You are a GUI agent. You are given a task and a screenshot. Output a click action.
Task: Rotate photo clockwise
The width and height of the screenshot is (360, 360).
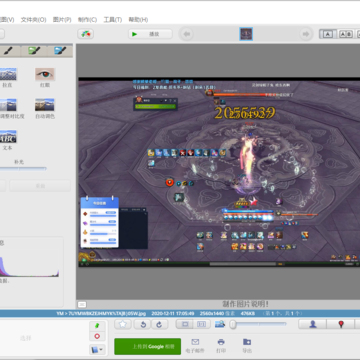(159, 324)
